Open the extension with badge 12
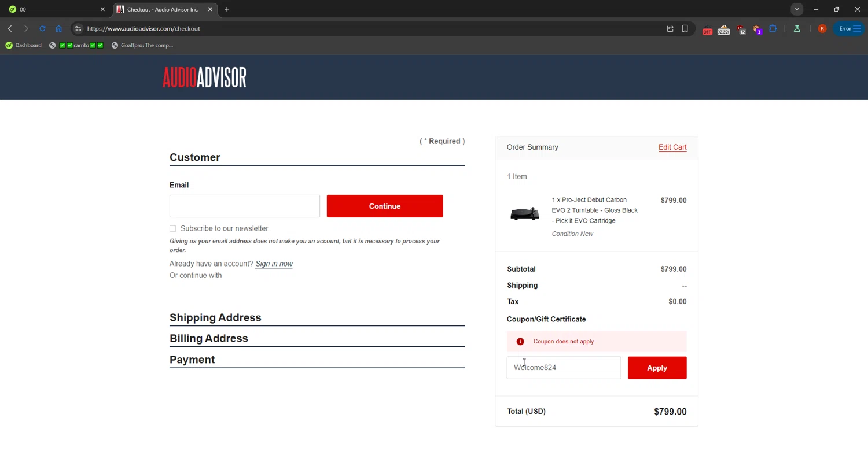Screen dimensions: 868x470 pos(741,29)
